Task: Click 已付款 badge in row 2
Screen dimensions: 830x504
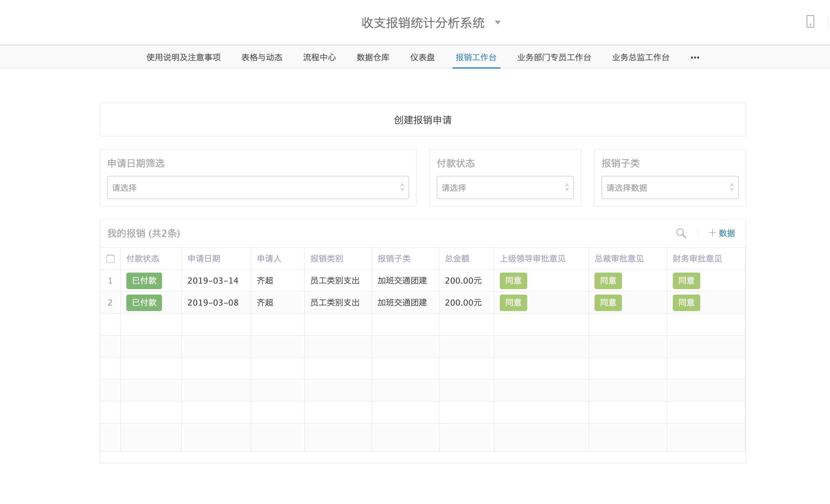Action: [144, 303]
